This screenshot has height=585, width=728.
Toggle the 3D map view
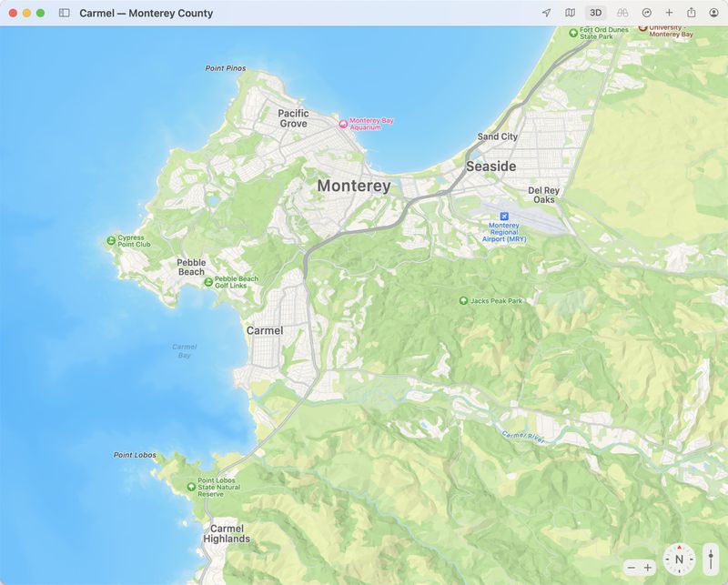coord(596,13)
